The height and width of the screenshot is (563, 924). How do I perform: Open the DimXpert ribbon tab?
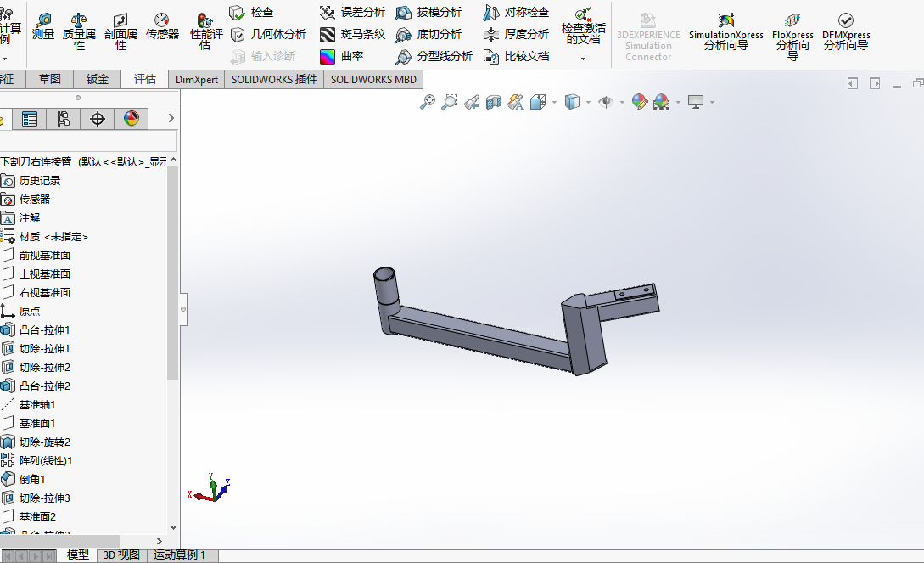click(x=196, y=80)
